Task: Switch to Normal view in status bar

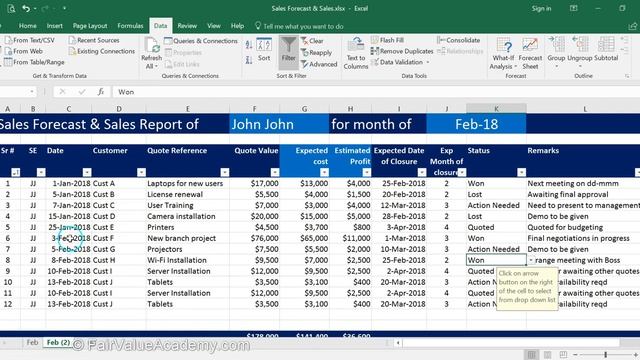Action: [x=531, y=355]
